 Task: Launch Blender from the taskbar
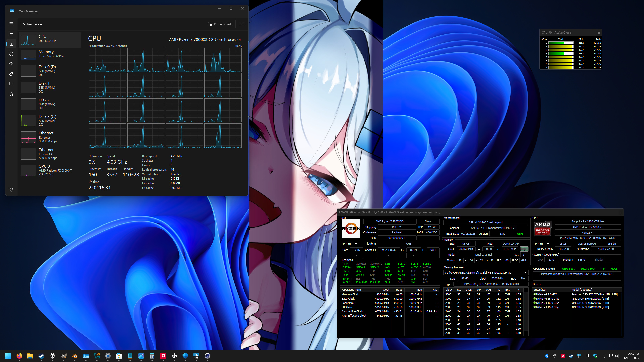click(x=75, y=356)
